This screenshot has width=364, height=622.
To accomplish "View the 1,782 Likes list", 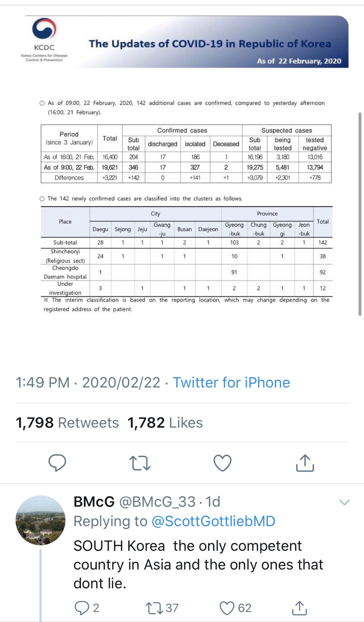I will click(165, 423).
